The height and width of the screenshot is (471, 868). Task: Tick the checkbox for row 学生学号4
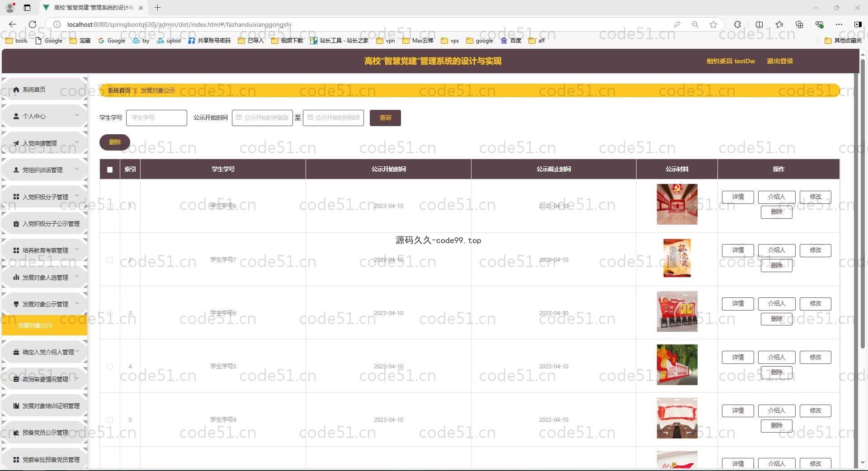pyautogui.click(x=110, y=419)
